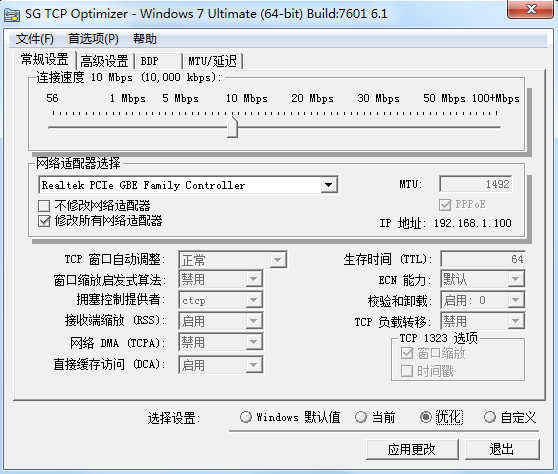The width and height of the screenshot is (558, 474).
Task: Toggle the 窗口缩放 TCP 1323 checkbox
Action: point(407,353)
